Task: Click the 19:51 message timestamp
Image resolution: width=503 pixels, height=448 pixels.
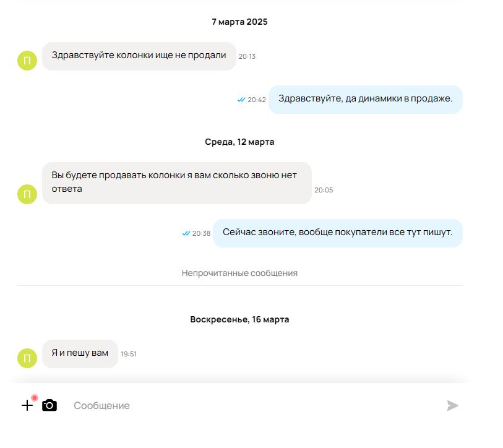Action: click(x=129, y=354)
